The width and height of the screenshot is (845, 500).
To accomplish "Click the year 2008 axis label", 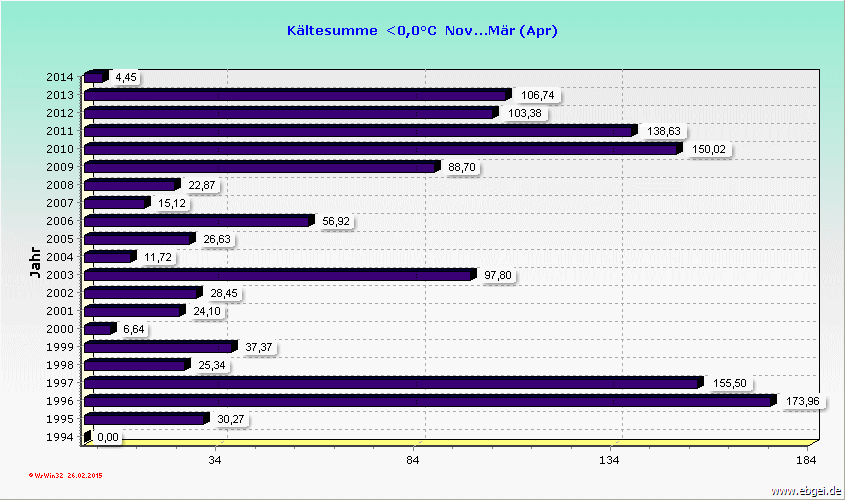I will [59, 185].
